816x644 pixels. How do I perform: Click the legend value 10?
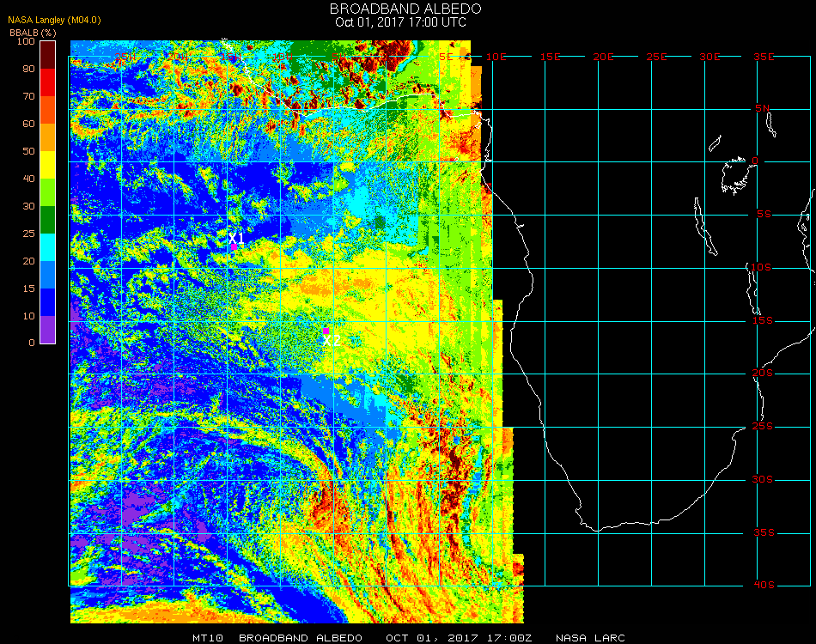[x=28, y=316]
